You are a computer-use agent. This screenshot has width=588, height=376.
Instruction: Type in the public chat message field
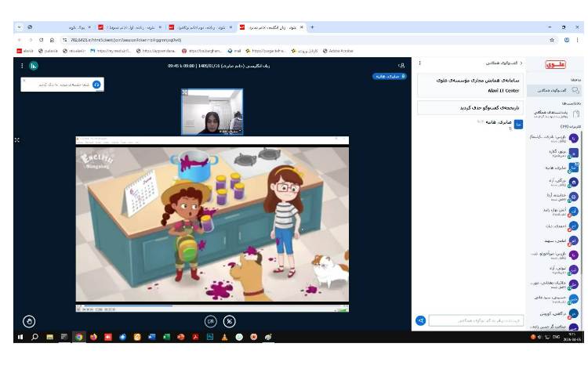tap(476, 320)
